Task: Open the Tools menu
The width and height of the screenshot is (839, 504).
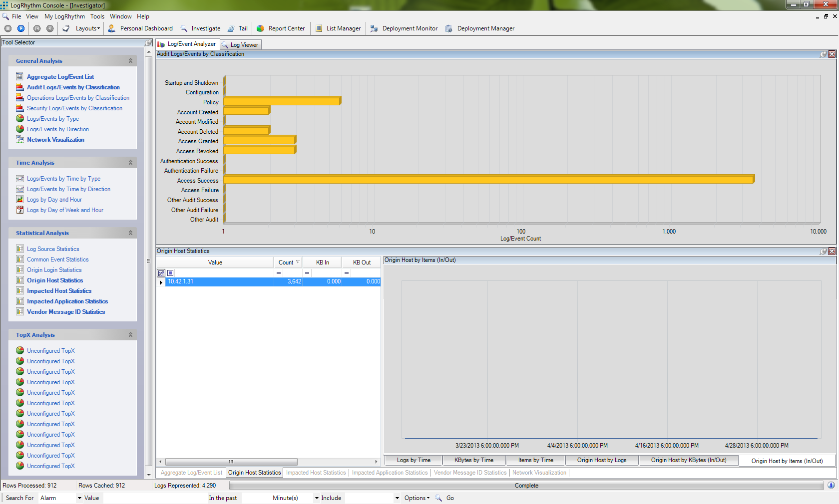Action: point(97,16)
